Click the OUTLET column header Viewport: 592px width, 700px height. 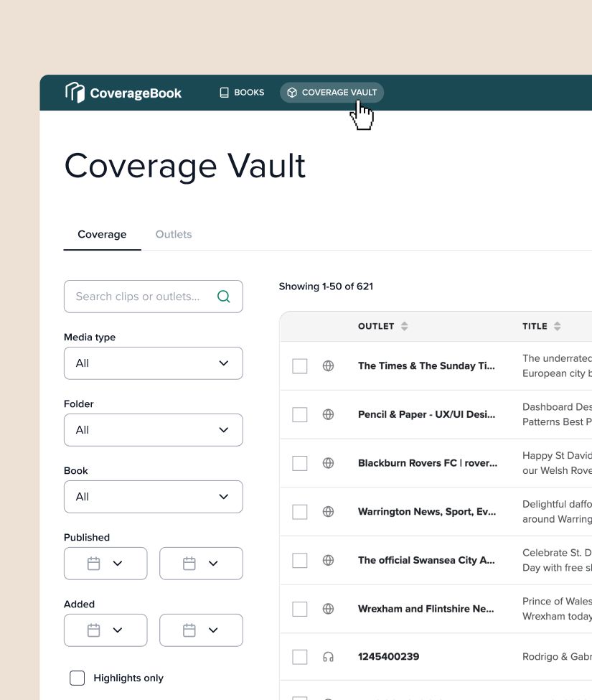point(376,327)
